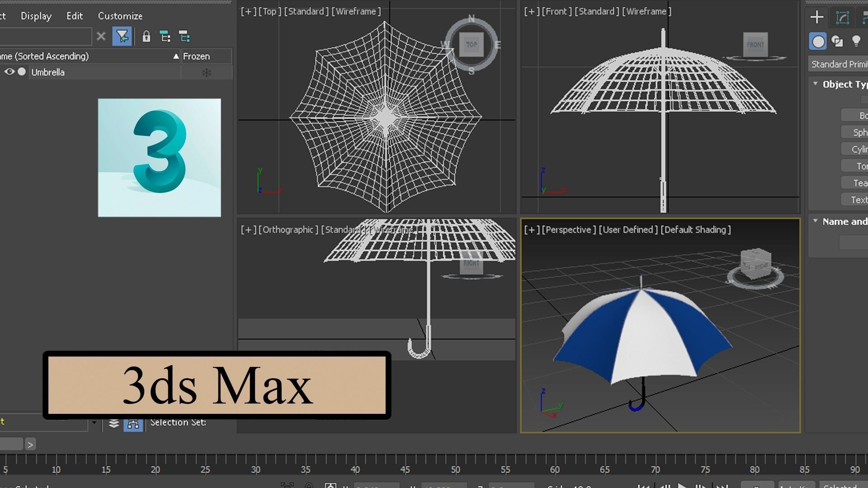Open the [Perspective] point-of-view viewport menu
The image size is (868, 488).
pos(569,230)
